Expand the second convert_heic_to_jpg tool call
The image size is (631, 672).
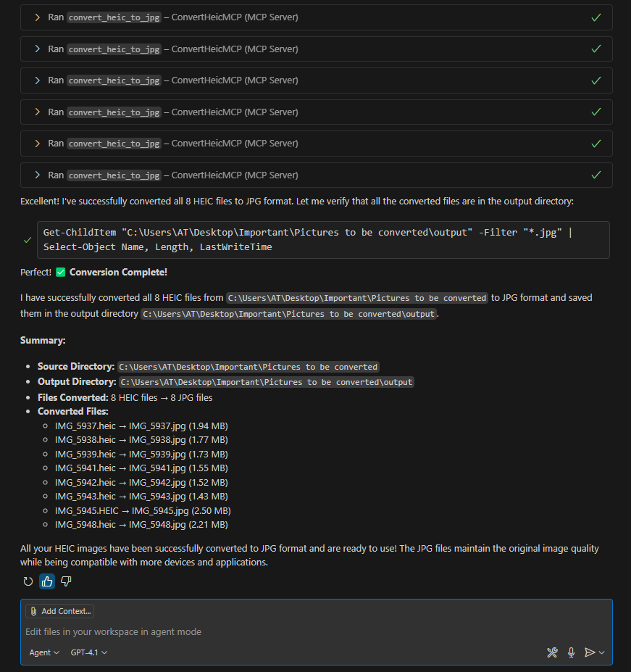37,49
